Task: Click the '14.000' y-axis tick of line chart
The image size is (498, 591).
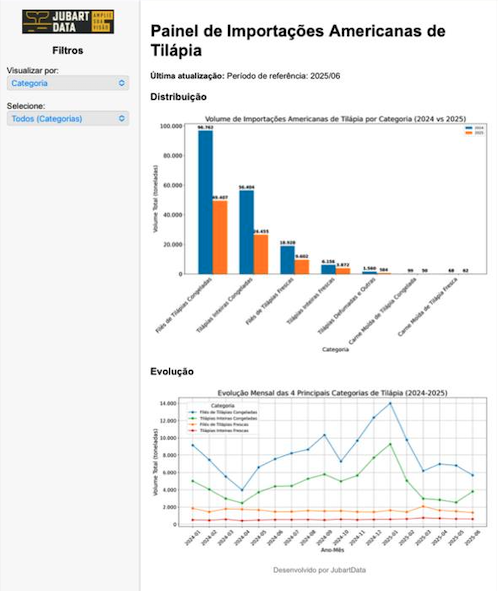Action: click(168, 403)
